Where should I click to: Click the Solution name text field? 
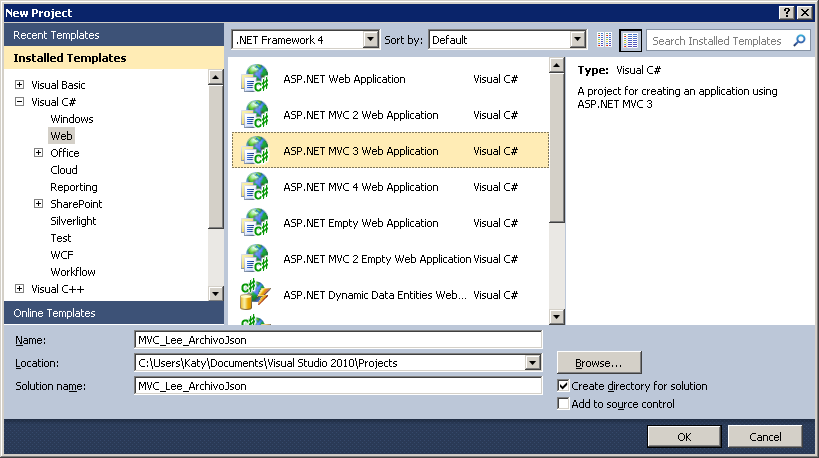point(338,386)
